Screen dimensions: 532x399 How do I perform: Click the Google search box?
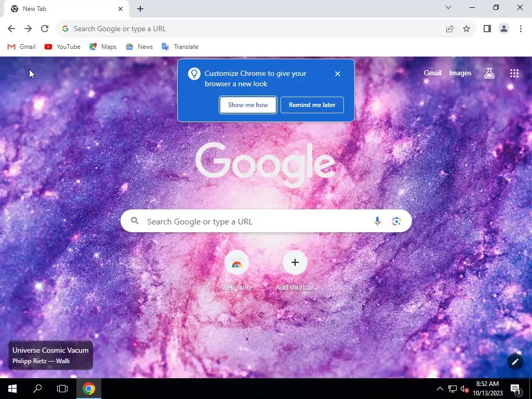pos(266,221)
